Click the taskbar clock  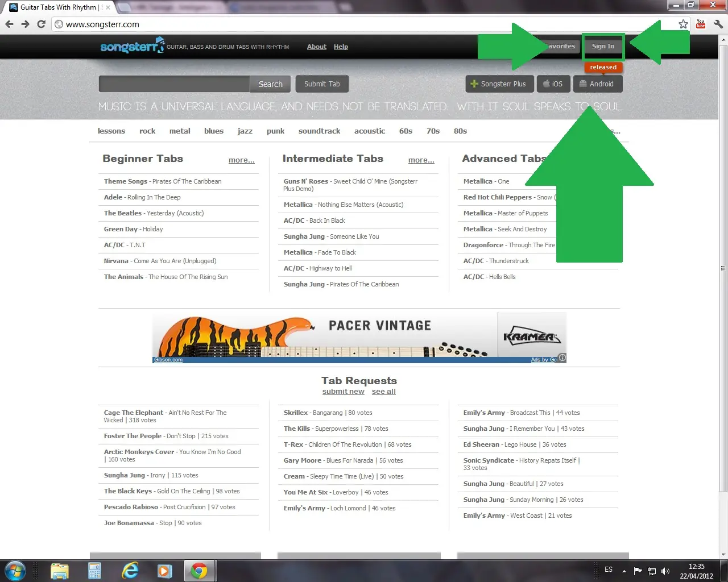click(696, 571)
